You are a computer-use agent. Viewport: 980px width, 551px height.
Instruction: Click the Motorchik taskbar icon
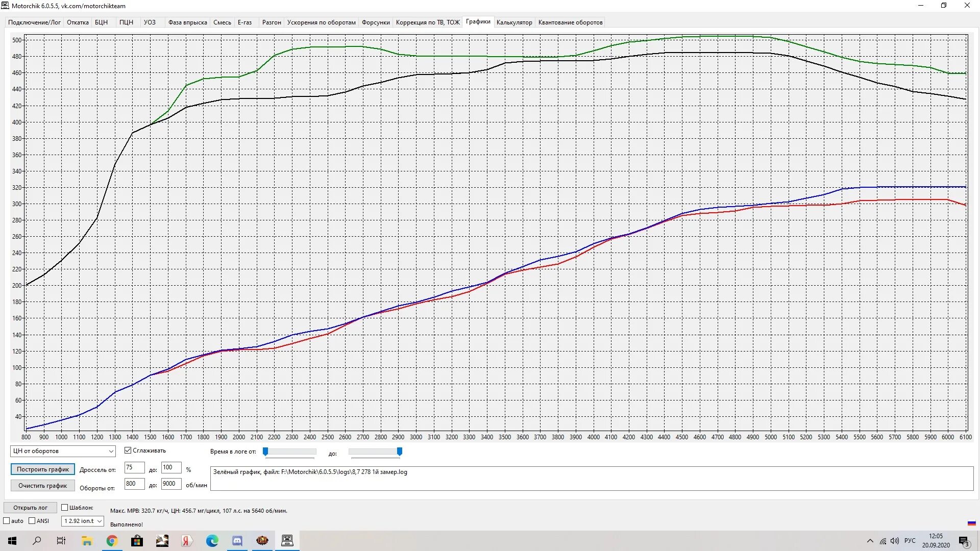point(287,541)
